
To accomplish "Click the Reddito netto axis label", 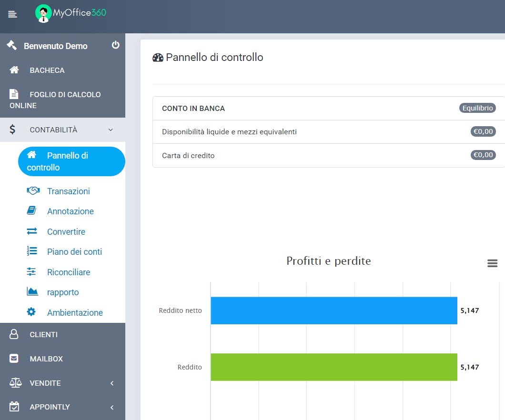I will (x=180, y=310).
